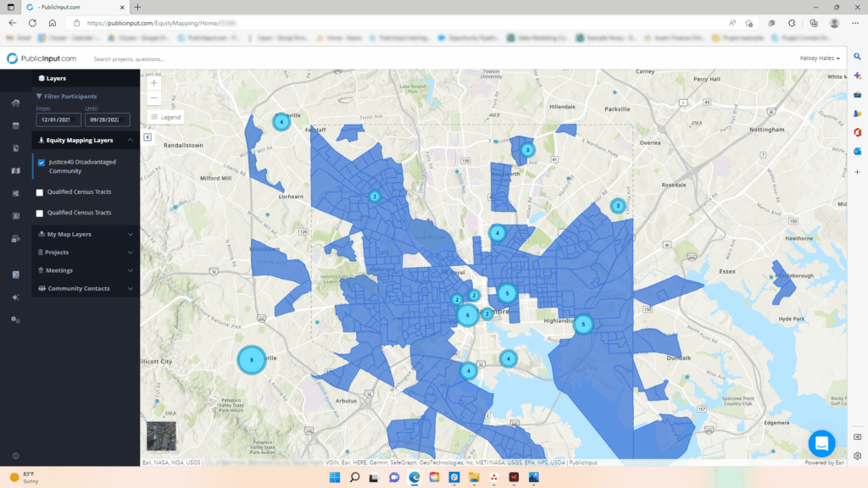
Task: Show the map Legend
Action: click(x=165, y=117)
